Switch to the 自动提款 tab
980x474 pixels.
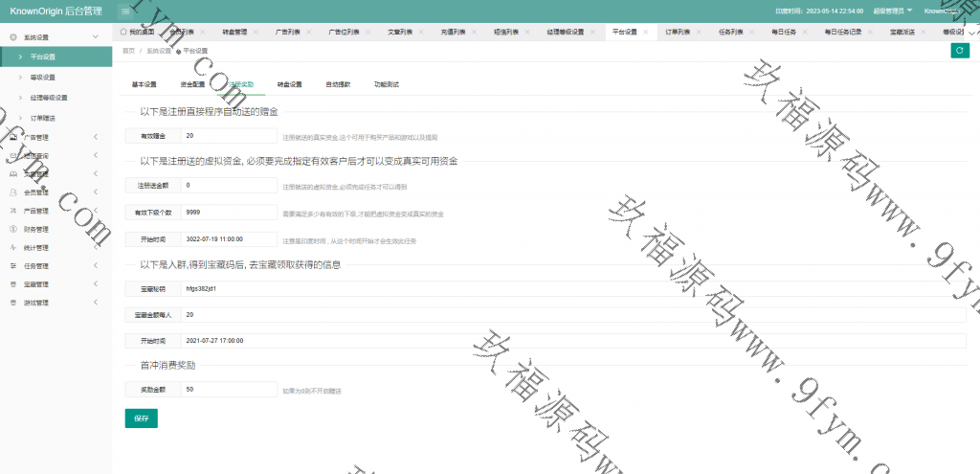[x=338, y=84]
